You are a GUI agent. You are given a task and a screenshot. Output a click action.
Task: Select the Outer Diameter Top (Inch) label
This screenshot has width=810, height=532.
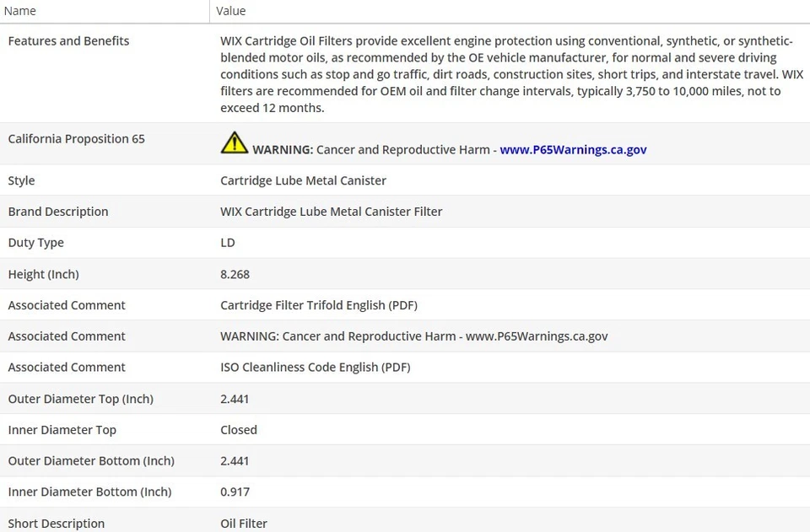(x=80, y=399)
